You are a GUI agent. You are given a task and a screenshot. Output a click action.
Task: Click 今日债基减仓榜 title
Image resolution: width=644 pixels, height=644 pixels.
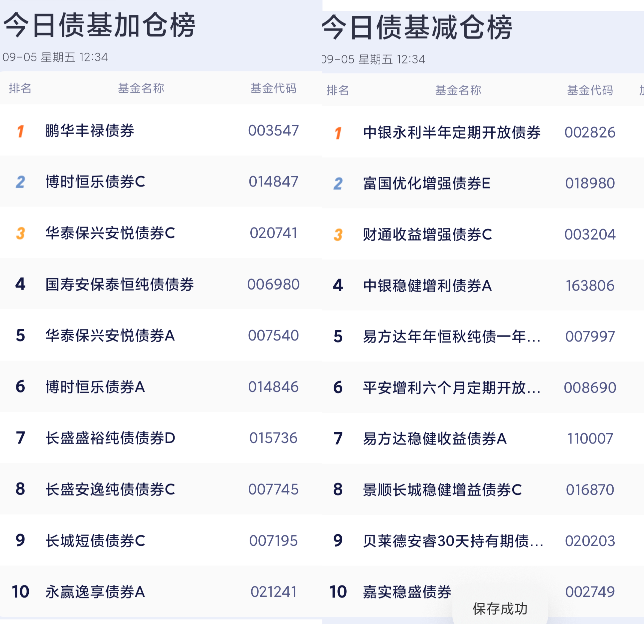coord(417,27)
